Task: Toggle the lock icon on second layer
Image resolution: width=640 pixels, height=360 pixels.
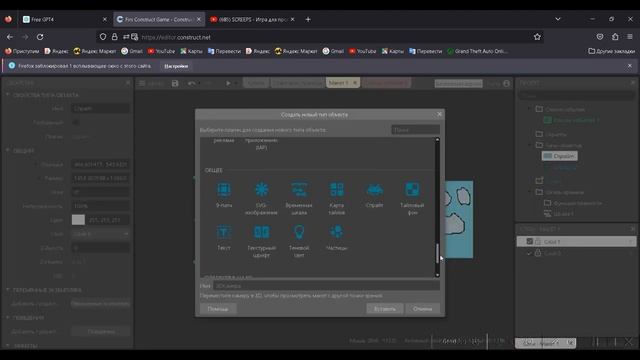Action: click(x=538, y=253)
